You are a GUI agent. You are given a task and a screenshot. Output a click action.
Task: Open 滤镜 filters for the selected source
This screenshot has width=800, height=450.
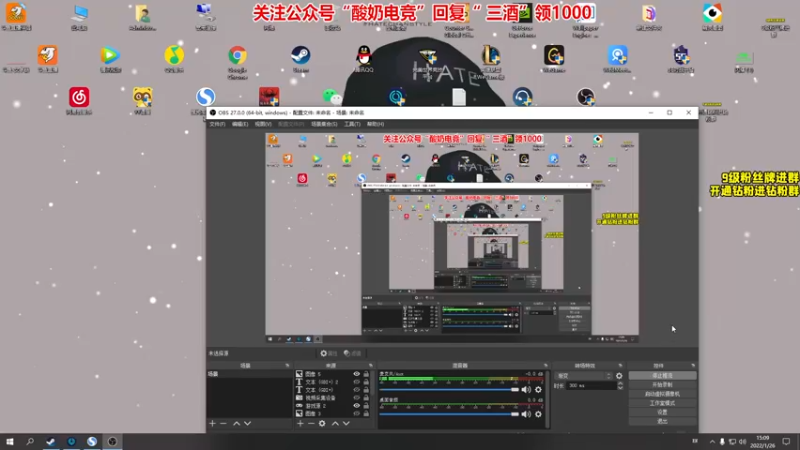pos(352,353)
